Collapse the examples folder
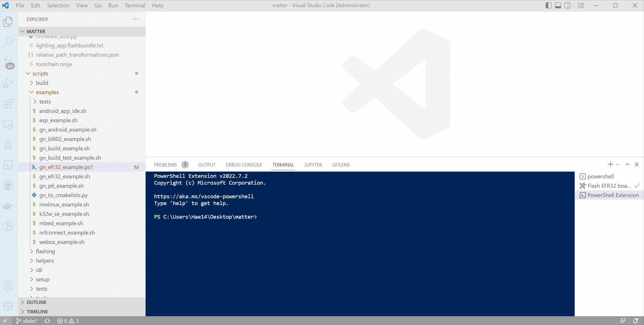 point(82,92)
